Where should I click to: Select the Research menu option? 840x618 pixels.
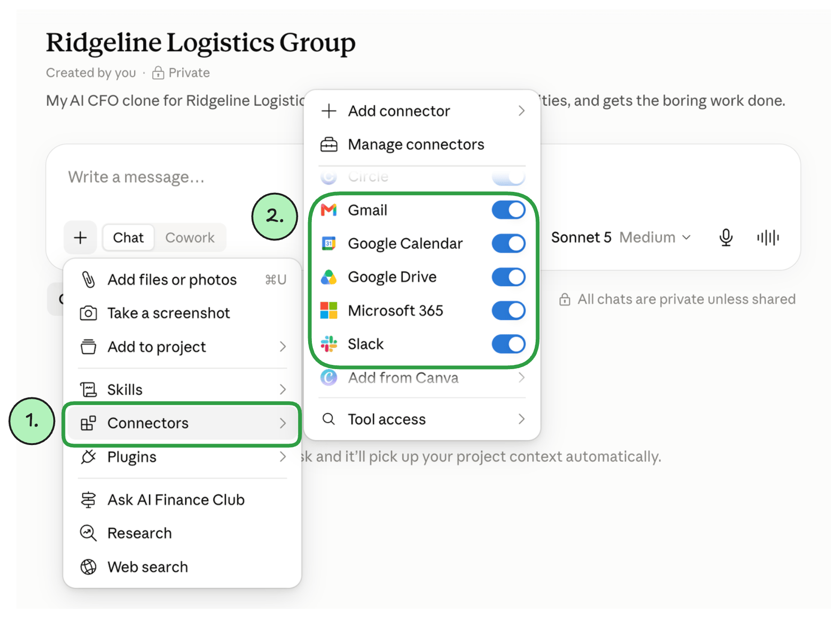click(182, 533)
